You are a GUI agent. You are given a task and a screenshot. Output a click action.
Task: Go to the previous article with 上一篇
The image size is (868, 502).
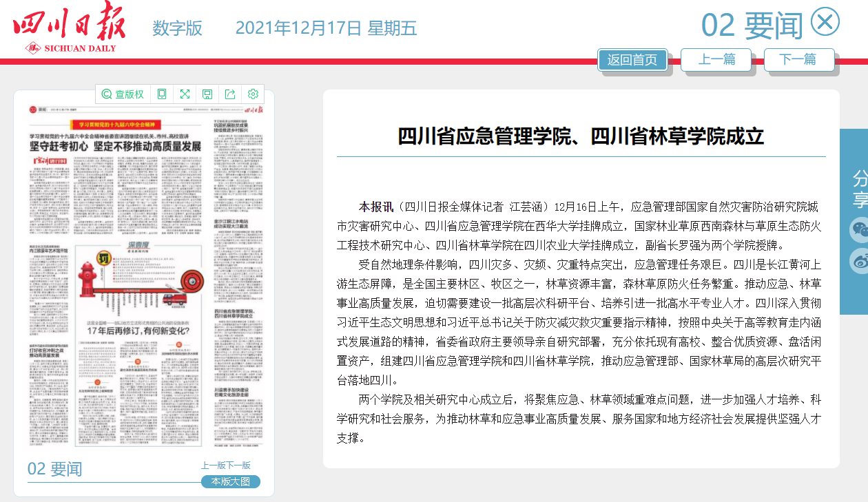click(716, 59)
